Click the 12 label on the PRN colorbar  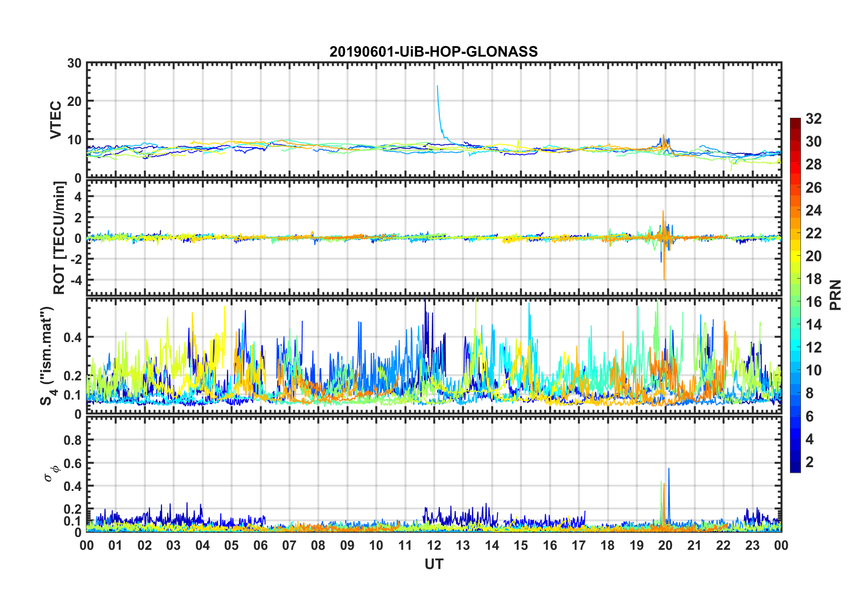coord(814,348)
